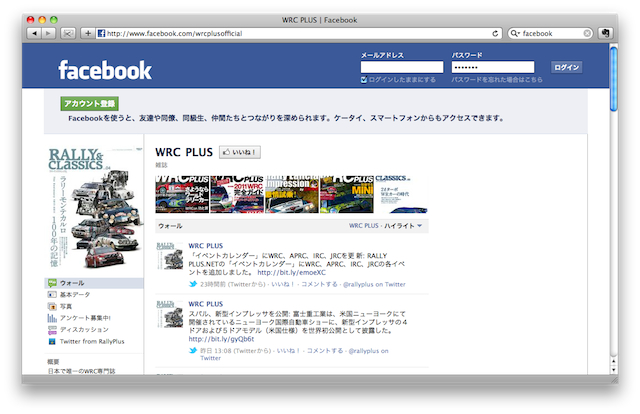640x414 pixels.
Task: Open the Impression magazine thumbnail
Action: (x=292, y=194)
